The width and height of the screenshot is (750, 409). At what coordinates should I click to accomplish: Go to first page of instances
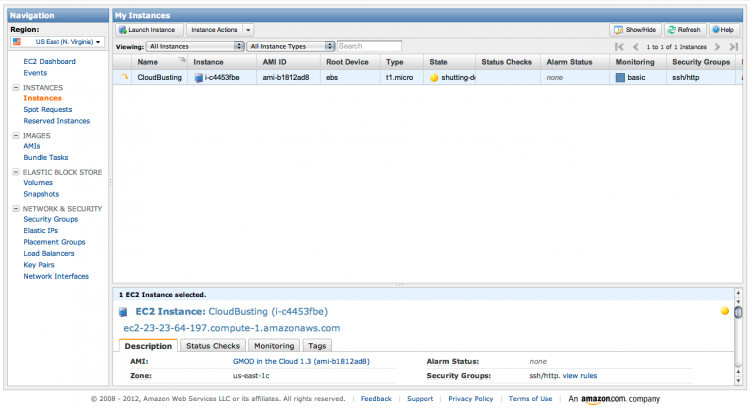619,47
